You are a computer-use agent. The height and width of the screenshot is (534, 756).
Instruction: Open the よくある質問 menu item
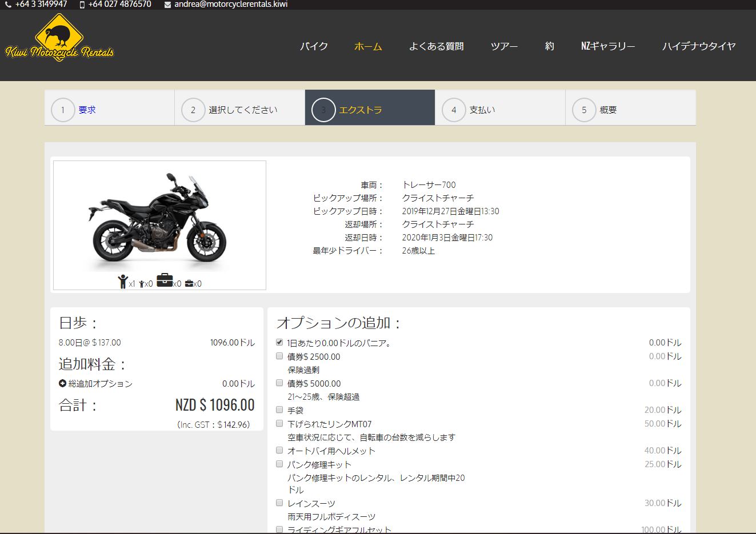click(436, 46)
